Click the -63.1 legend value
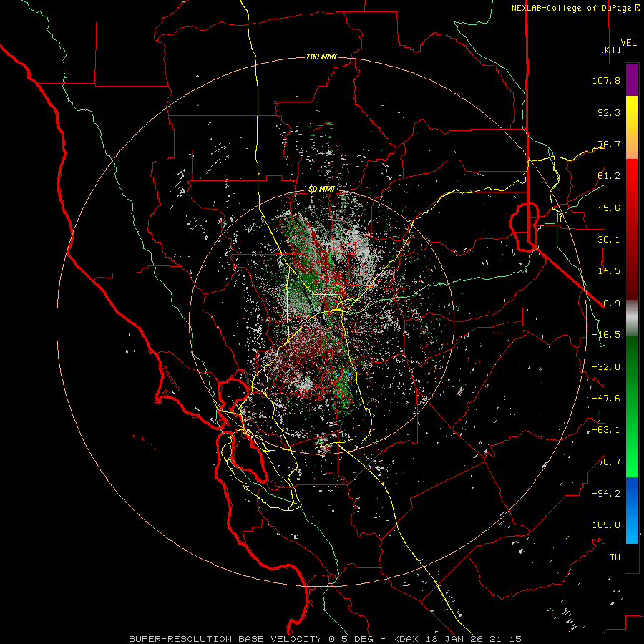The image size is (644, 644). (x=606, y=430)
